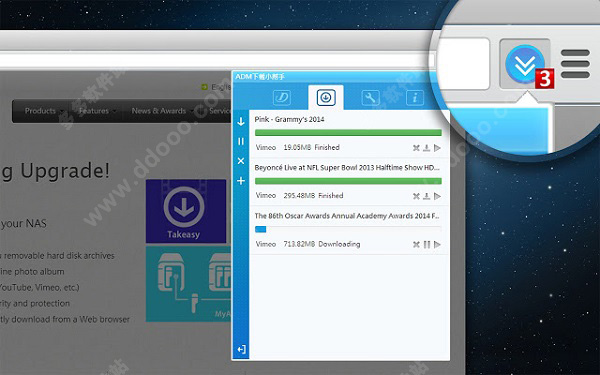The width and height of the screenshot is (600, 375).
Task: Click the ADM download helper extension icon
Action: [x=525, y=64]
